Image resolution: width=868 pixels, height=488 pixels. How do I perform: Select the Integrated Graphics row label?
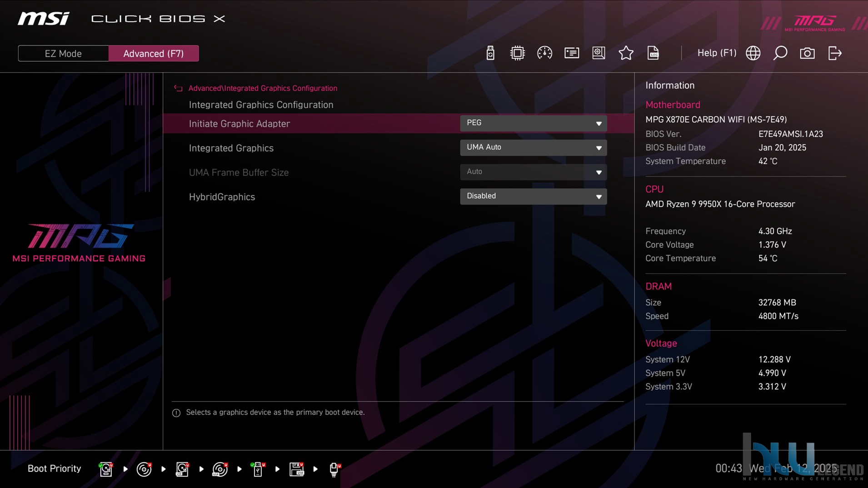tap(231, 148)
